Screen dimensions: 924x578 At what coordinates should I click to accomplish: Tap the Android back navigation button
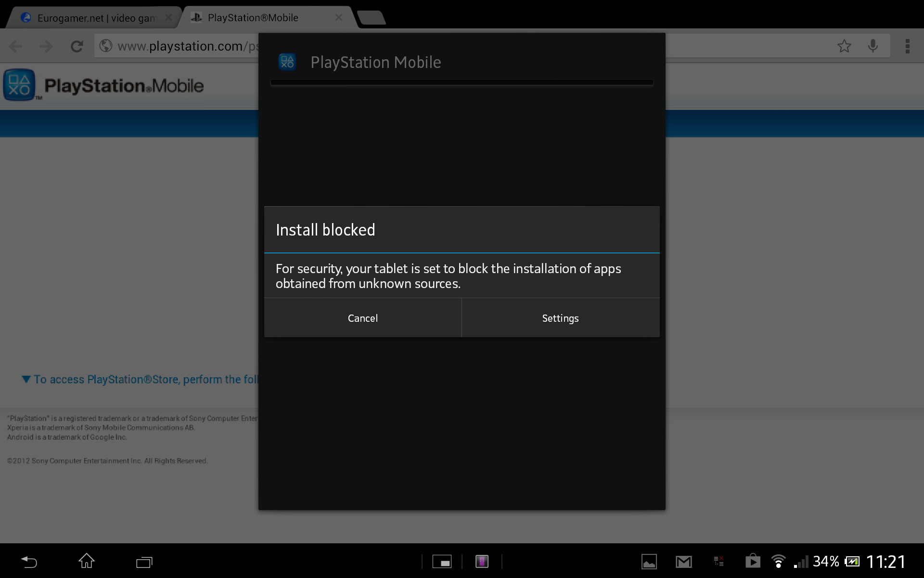pos(29,562)
